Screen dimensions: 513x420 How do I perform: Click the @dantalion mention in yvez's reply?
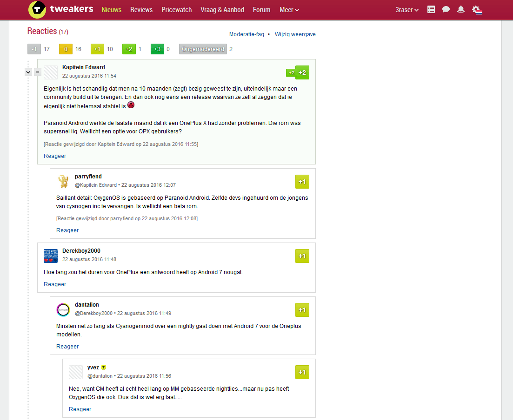pyautogui.click(x=100, y=376)
